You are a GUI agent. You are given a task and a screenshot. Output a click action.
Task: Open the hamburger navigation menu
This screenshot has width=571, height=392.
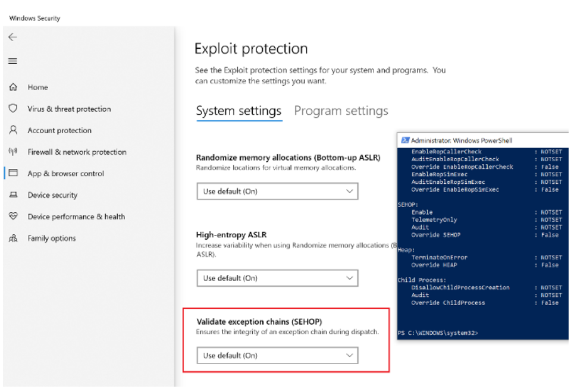pyautogui.click(x=12, y=61)
